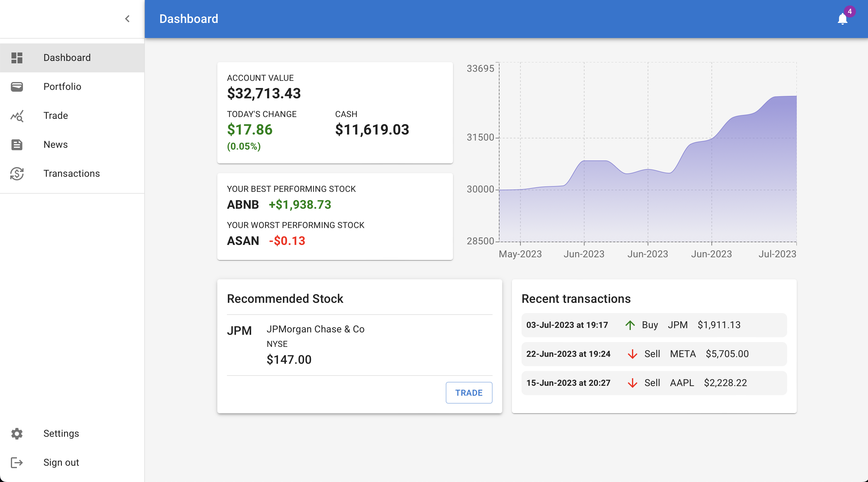
Task: Click the Buy label on the JPM transaction
Action: 650,325
